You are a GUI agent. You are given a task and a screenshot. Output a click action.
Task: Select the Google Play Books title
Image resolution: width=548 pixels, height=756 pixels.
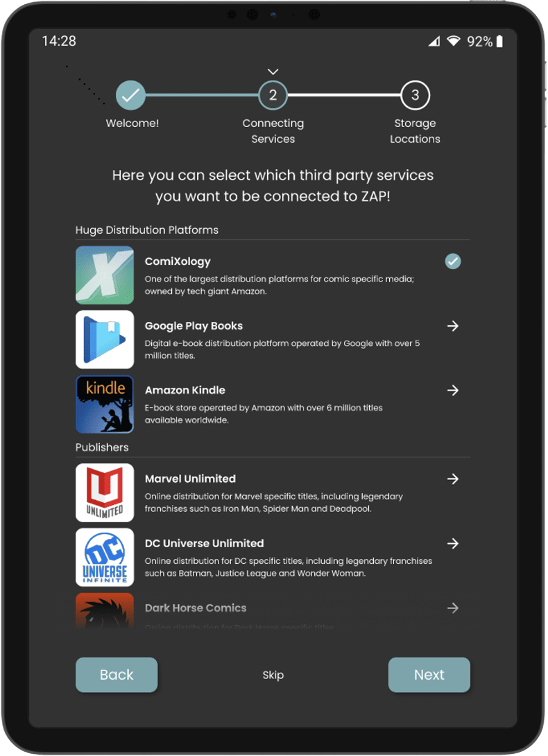click(x=194, y=327)
